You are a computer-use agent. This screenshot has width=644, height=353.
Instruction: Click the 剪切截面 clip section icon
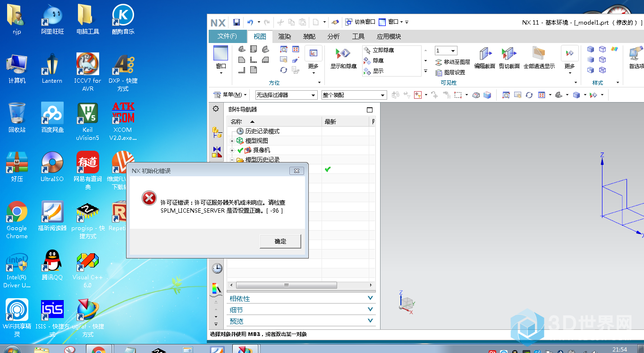[509, 53]
